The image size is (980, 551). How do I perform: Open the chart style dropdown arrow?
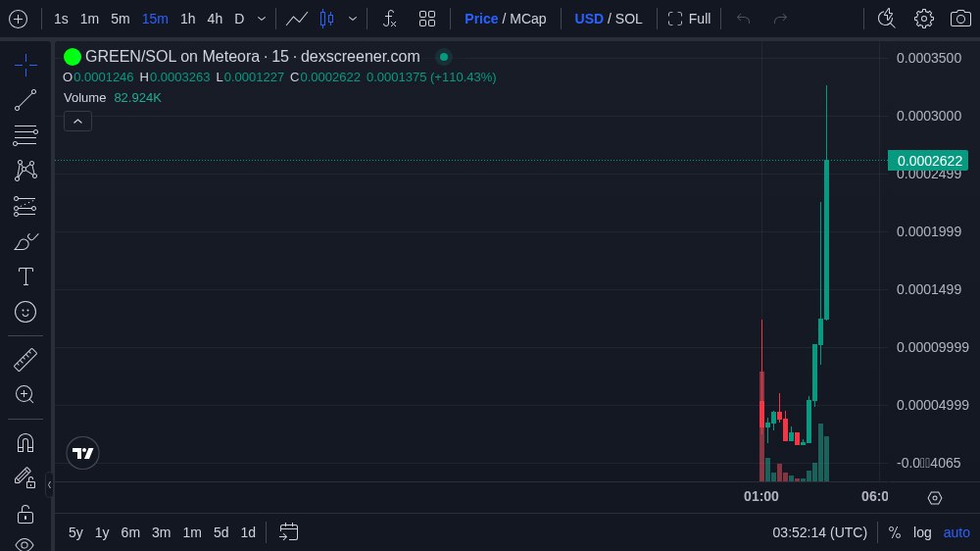tap(353, 19)
